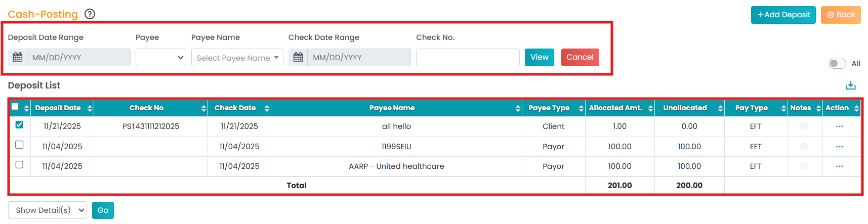Sort table by Deposit Date column header
The width and height of the screenshot is (868, 224).
coord(58,108)
